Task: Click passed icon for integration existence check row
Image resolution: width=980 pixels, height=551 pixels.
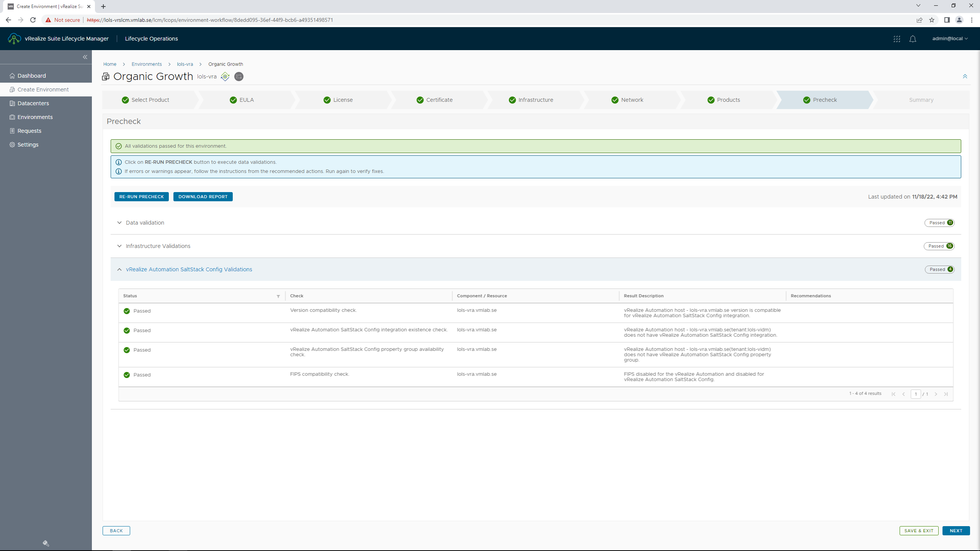Action: [x=127, y=331]
